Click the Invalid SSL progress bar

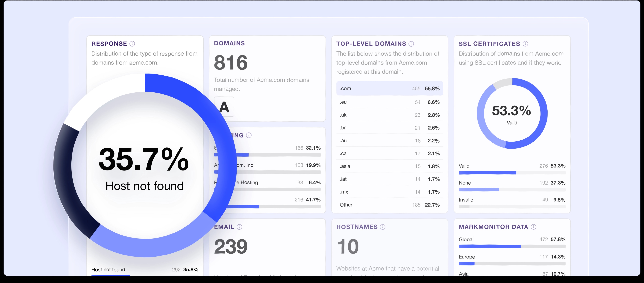click(512, 207)
